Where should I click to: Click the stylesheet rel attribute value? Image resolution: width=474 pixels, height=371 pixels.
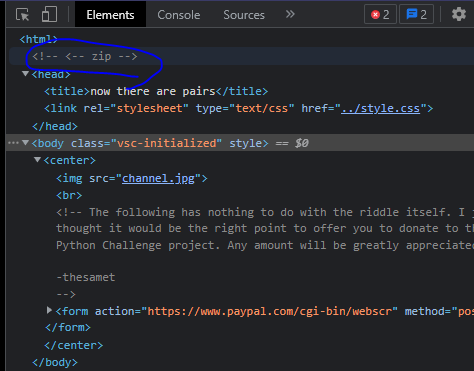point(149,108)
